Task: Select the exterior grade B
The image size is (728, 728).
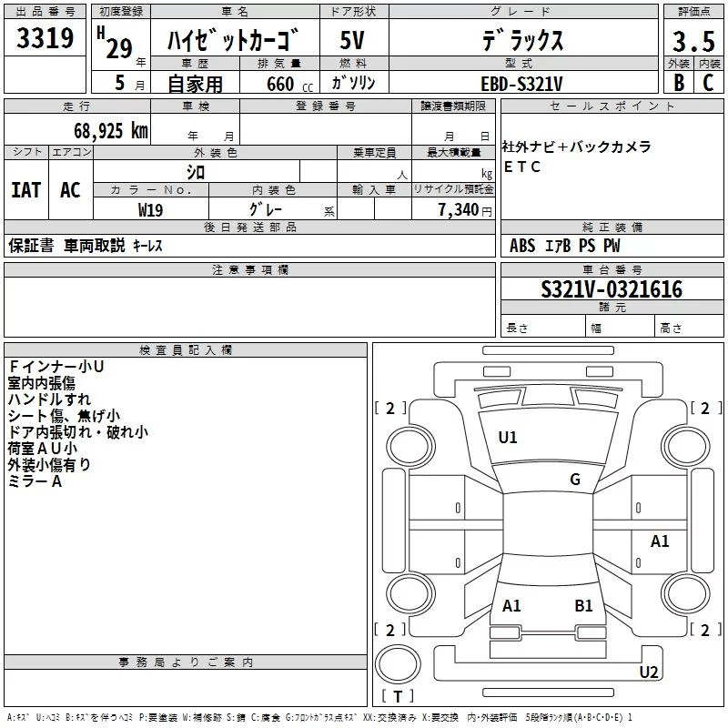Action: tap(679, 83)
